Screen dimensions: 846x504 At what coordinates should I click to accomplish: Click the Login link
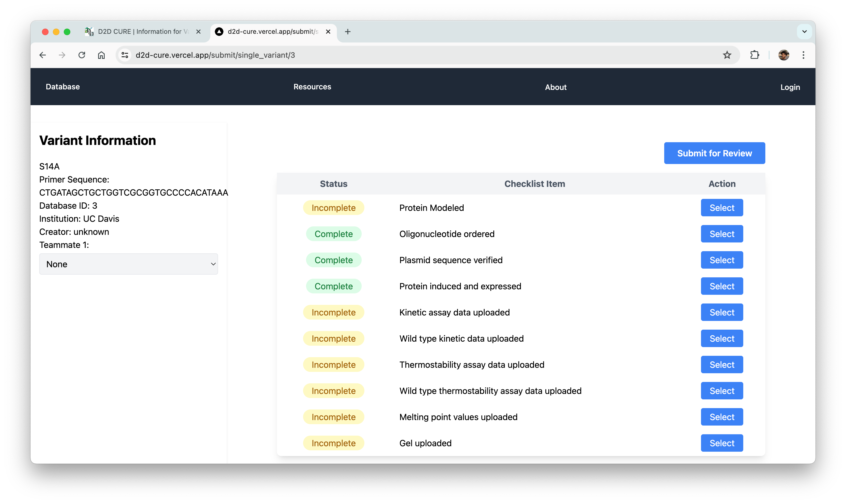click(x=790, y=87)
